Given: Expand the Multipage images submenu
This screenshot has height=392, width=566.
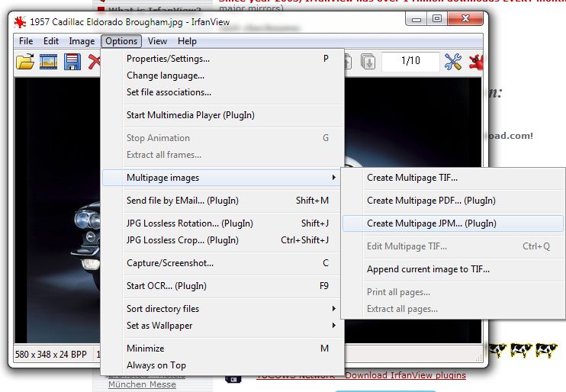Looking at the screenshot, I should (221, 178).
